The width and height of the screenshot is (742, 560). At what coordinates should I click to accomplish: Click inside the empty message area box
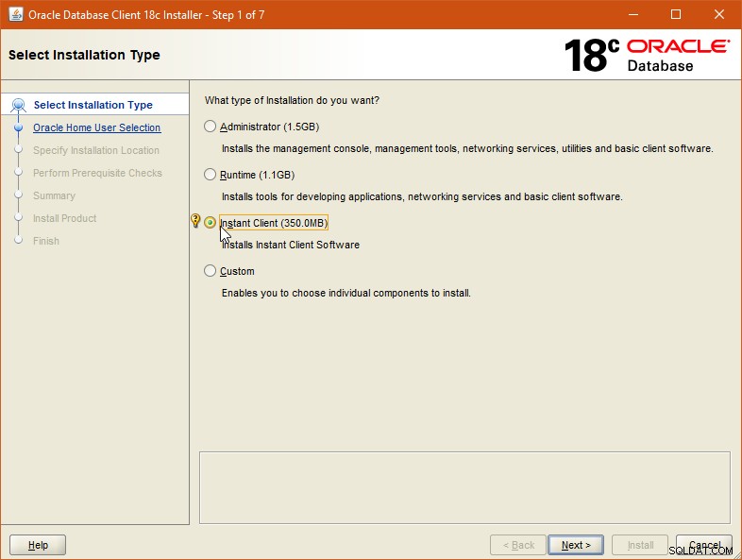(464, 487)
